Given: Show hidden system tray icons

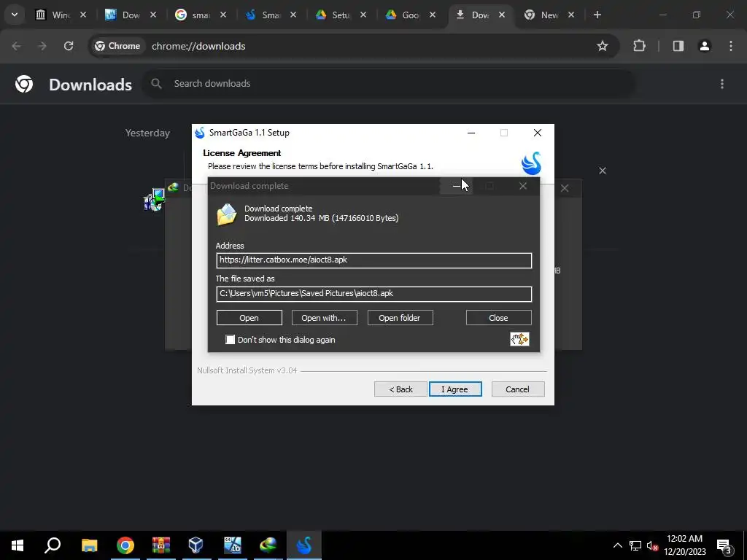Looking at the screenshot, I should click(617, 545).
